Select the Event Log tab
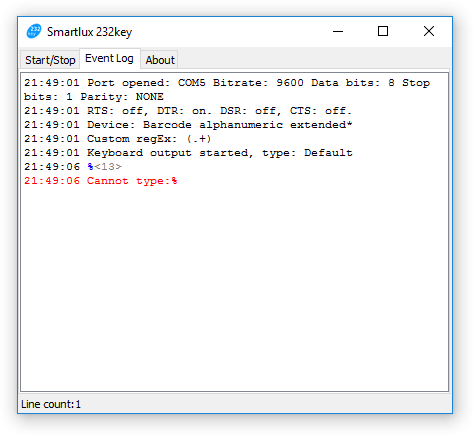This screenshot has width=474, height=436. (109, 58)
